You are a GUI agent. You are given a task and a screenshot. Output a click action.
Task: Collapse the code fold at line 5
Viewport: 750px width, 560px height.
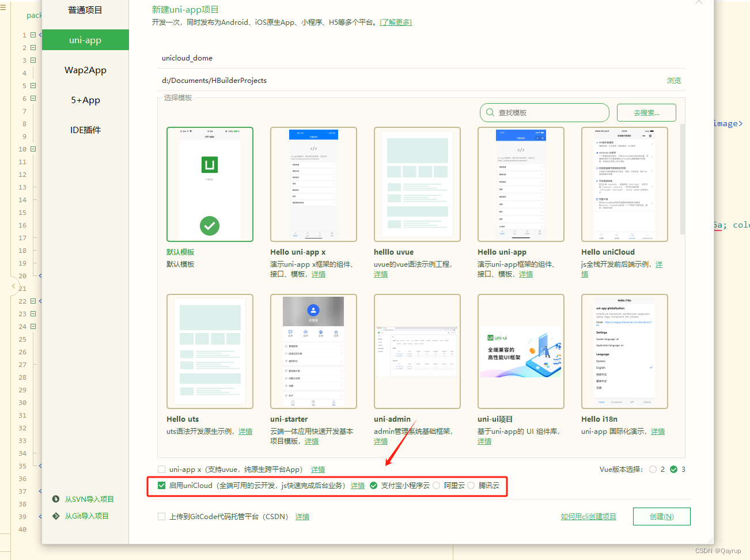coord(33,86)
